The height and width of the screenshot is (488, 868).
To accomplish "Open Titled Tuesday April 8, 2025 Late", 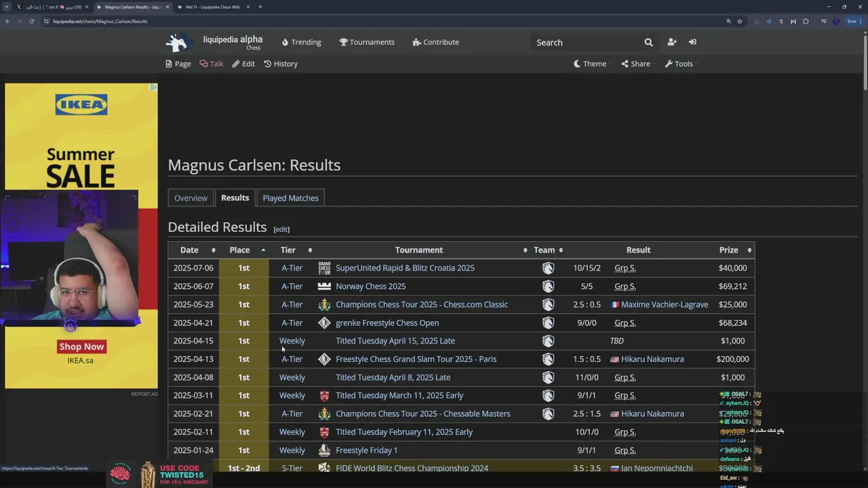I will point(393,378).
